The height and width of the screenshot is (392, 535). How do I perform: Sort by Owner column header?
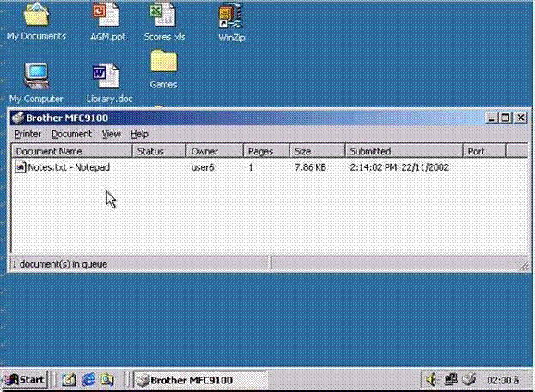click(215, 151)
